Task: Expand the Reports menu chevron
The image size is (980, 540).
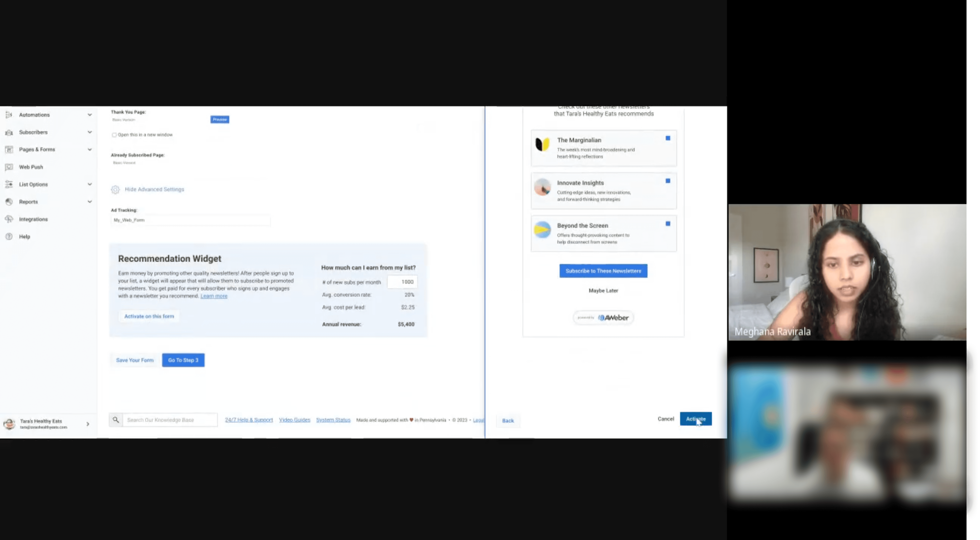Action: [89, 202]
